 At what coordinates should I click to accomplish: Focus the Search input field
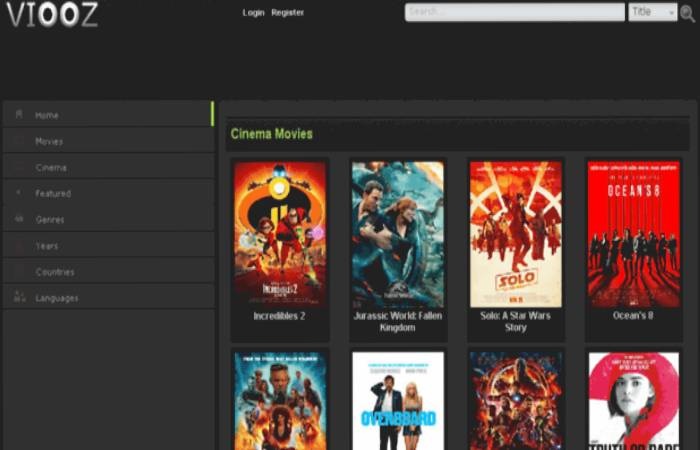(x=514, y=12)
